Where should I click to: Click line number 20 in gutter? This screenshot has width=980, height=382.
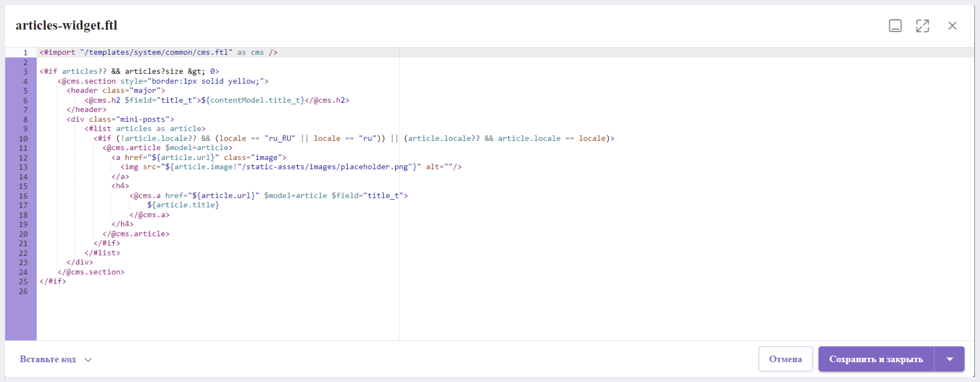23,234
